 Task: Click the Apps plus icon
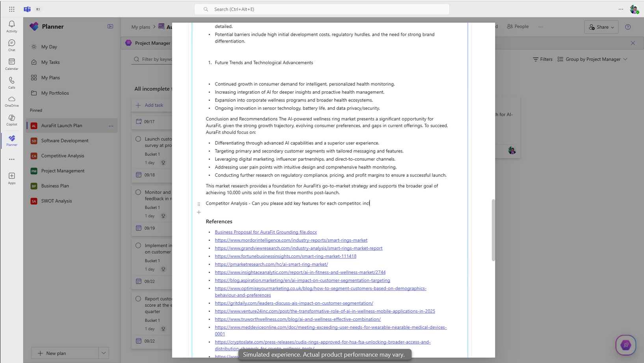12,178
